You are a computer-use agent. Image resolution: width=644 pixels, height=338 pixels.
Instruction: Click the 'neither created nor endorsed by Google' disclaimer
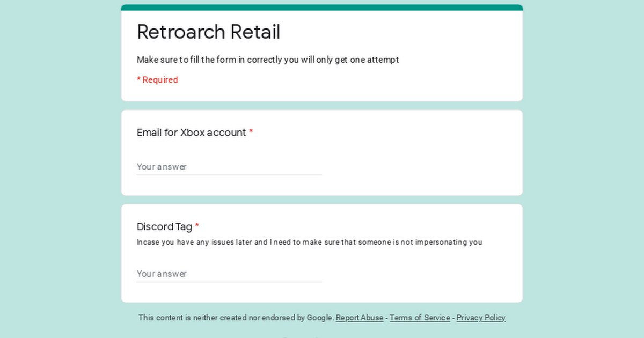coord(236,318)
